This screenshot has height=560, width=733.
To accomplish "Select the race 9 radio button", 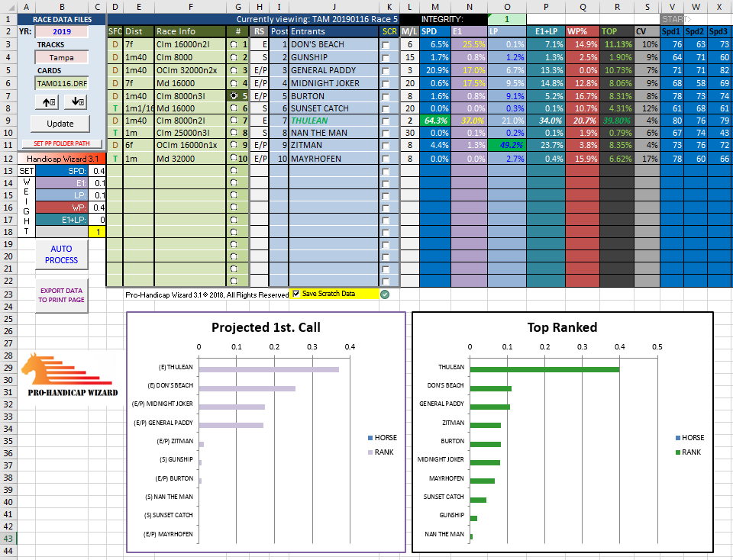I will click(234, 145).
